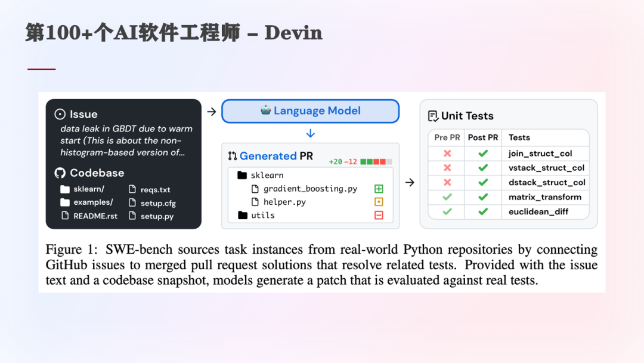Click the setup.py label
Screen dimensions: 644x363
(157, 216)
